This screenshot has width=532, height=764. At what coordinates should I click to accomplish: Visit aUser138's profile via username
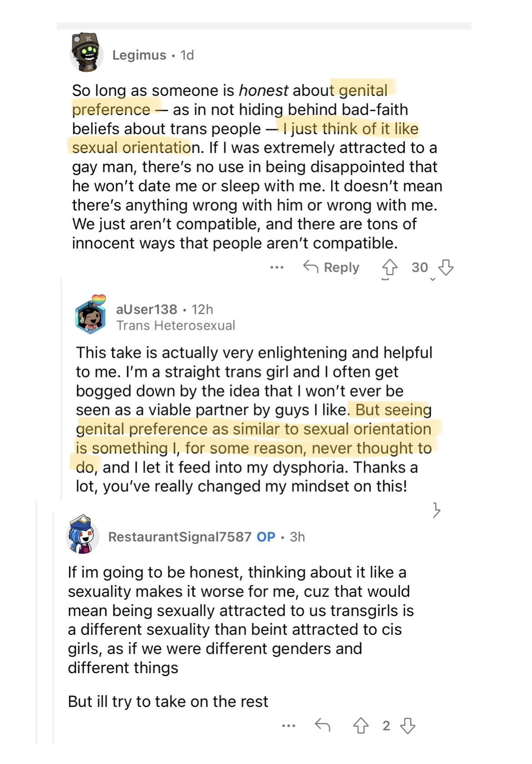pyautogui.click(x=146, y=309)
